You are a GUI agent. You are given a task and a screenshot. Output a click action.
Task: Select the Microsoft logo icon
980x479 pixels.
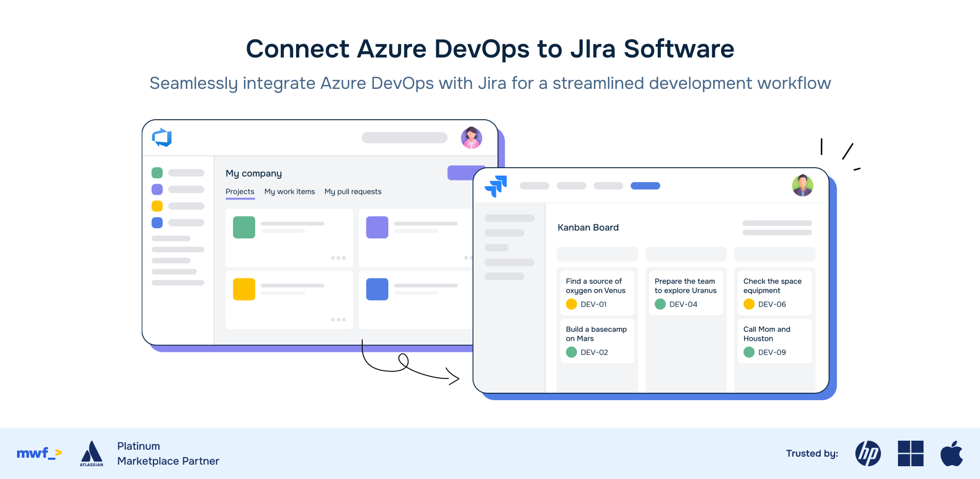[x=911, y=453]
